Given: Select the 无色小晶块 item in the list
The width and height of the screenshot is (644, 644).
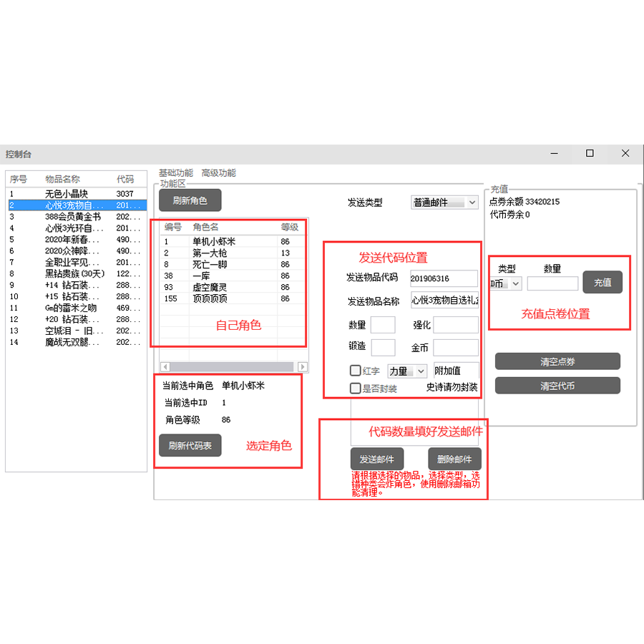Looking at the screenshot, I should (x=64, y=193).
